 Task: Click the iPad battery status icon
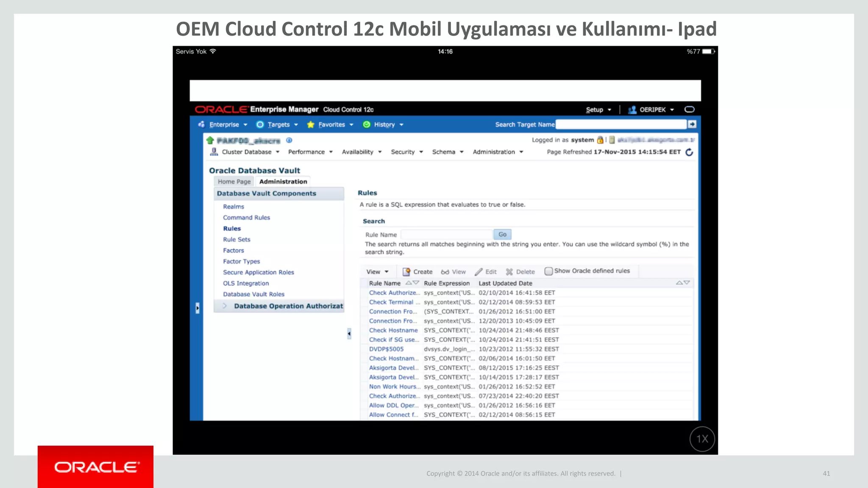click(709, 51)
